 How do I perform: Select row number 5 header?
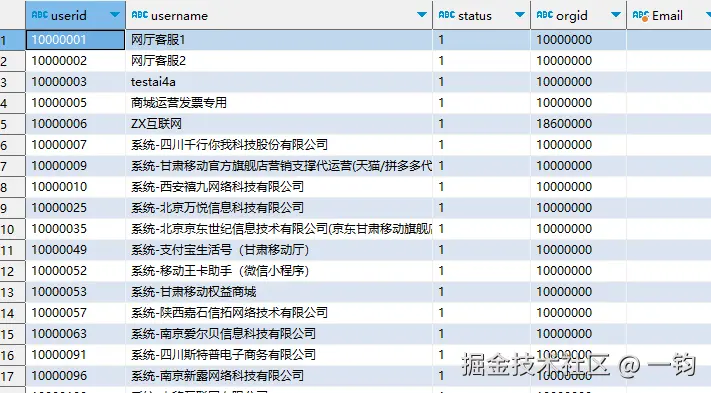pos(12,124)
